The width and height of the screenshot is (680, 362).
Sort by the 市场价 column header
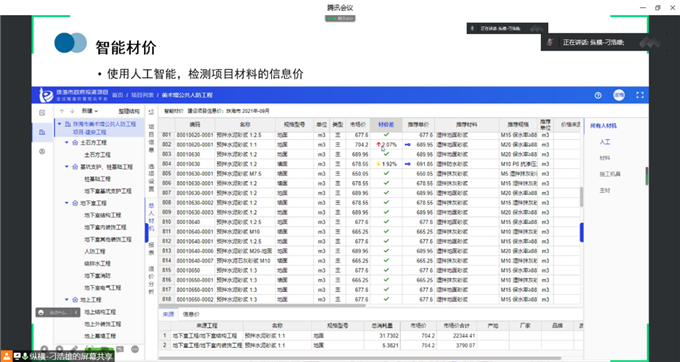pos(358,124)
